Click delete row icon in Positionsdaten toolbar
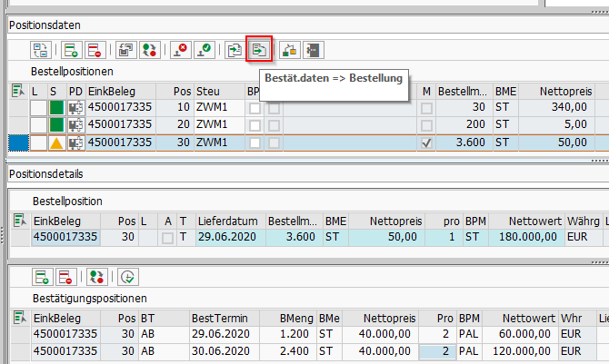 pos(95,49)
